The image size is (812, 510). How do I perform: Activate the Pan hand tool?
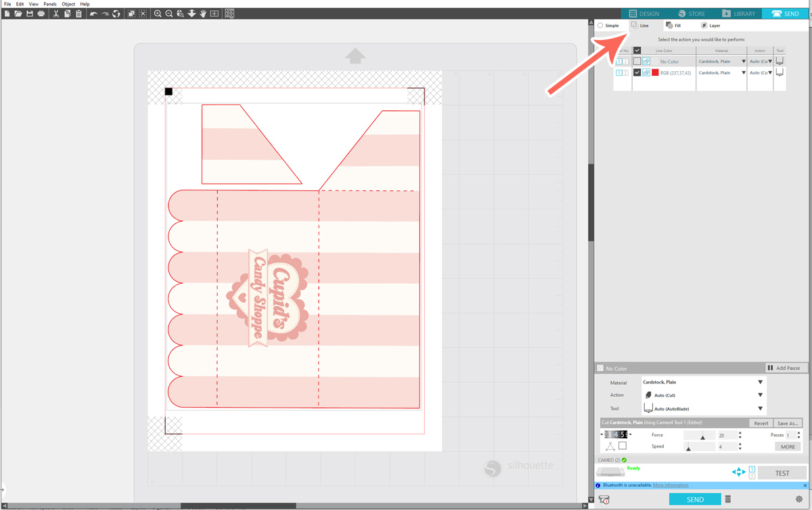[202, 13]
